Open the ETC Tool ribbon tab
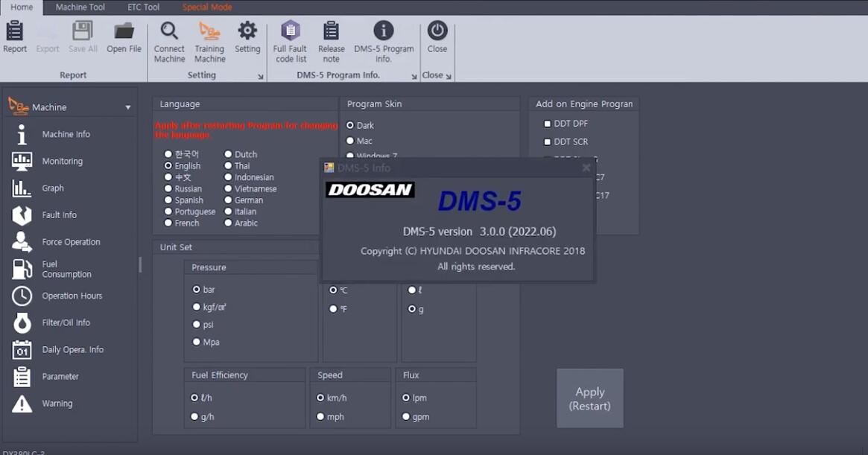 (142, 7)
